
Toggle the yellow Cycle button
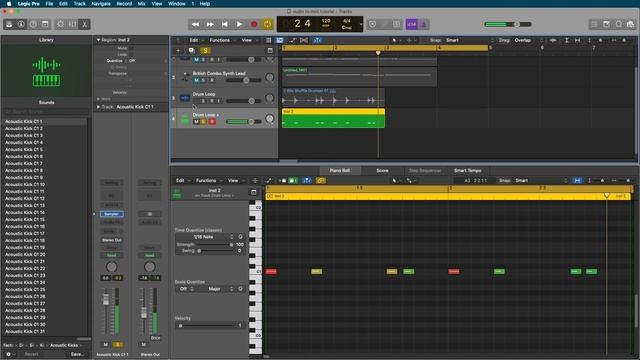(267, 24)
